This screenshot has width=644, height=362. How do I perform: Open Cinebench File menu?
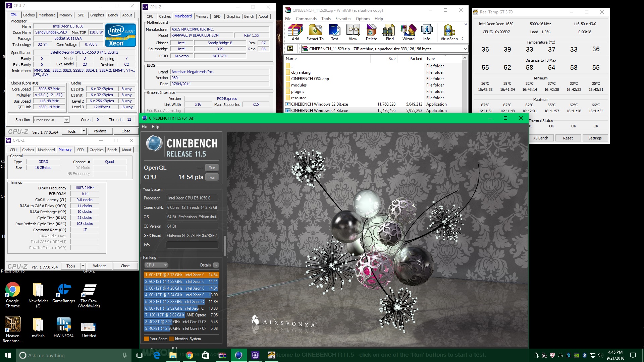coord(144,127)
